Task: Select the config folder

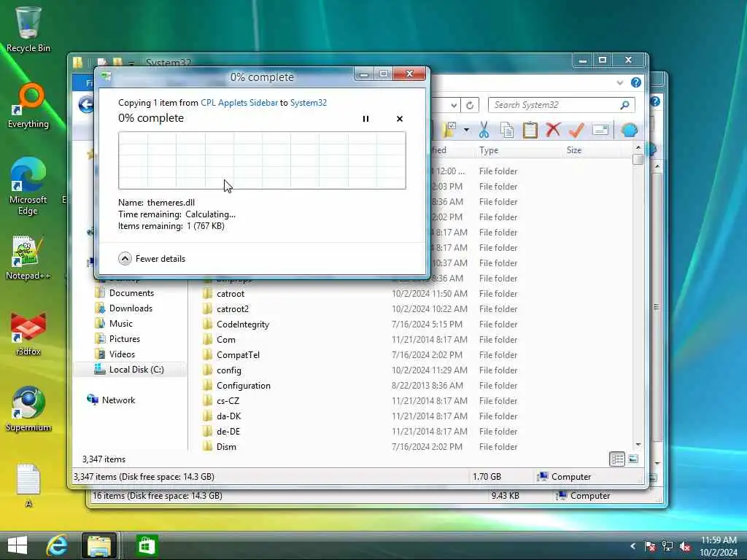Action: click(228, 370)
